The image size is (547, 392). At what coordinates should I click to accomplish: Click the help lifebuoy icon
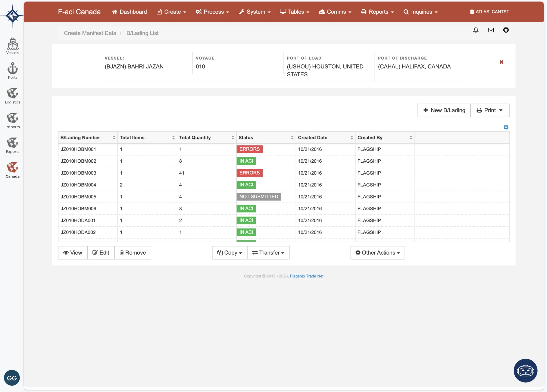tap(506, 30)
